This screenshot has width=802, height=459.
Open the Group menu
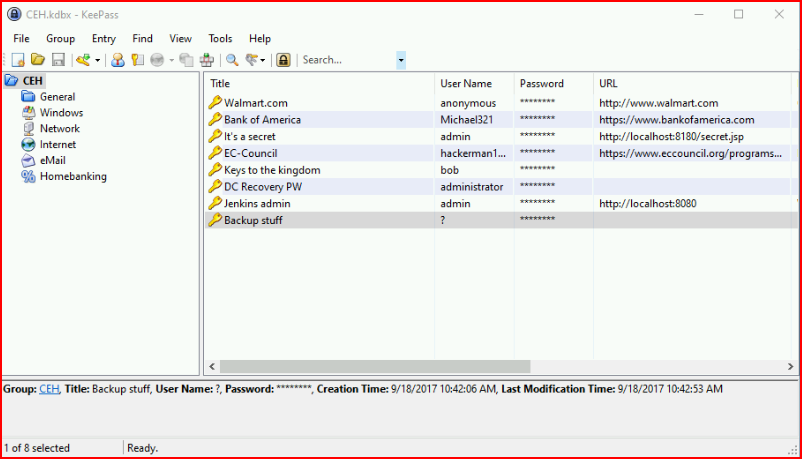[60, 38]
